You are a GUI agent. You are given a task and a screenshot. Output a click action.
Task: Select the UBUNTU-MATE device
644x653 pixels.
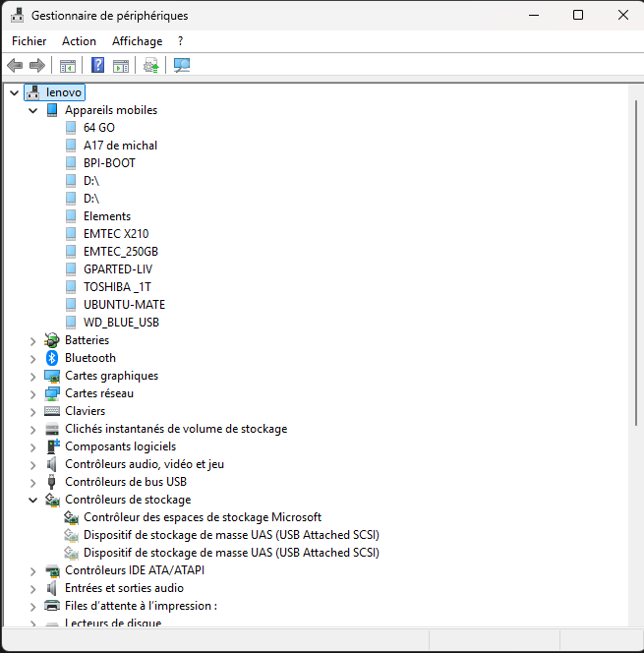click(x=124, y=305)
